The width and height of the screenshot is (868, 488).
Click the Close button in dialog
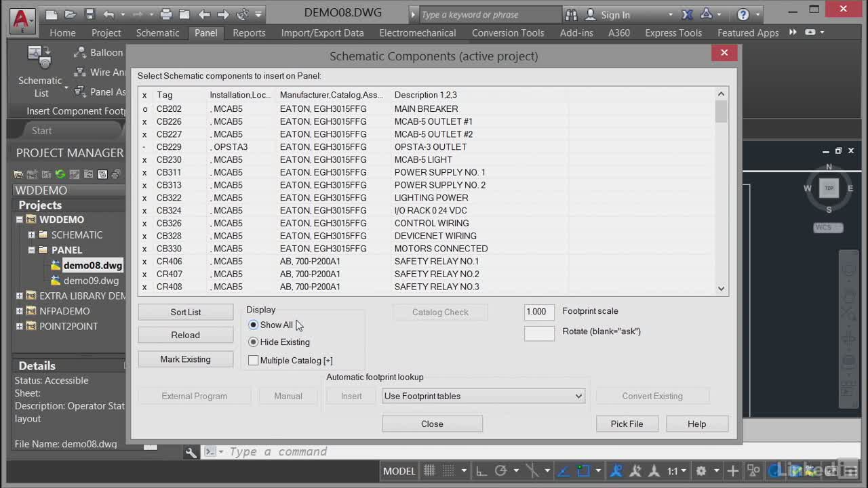432,424
